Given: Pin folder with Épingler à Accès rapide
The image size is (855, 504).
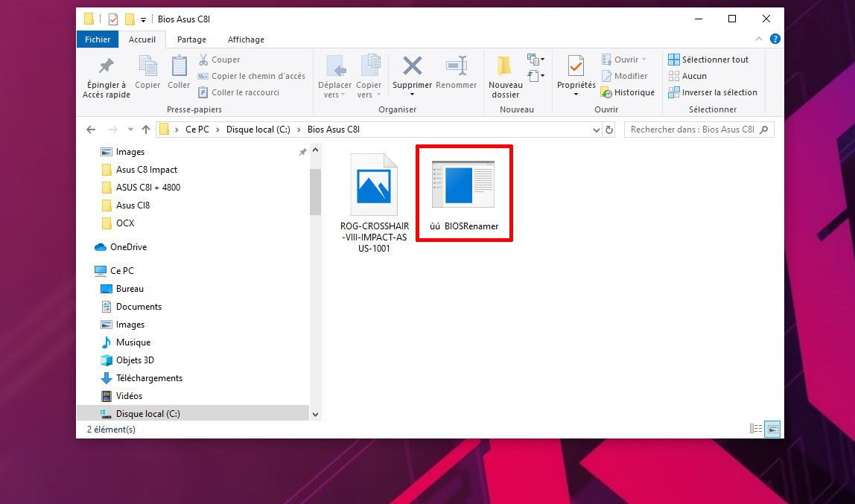Looking at the screenshot, I should 107,67.
